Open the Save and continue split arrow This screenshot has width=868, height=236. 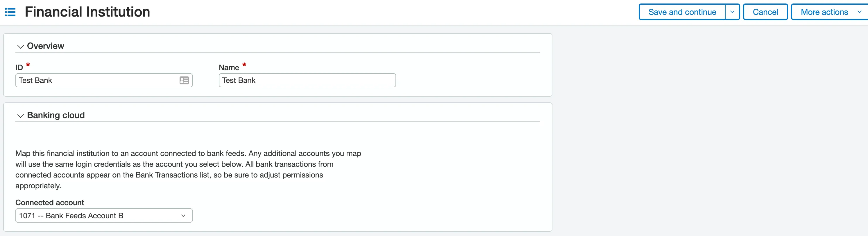(732, 12)
